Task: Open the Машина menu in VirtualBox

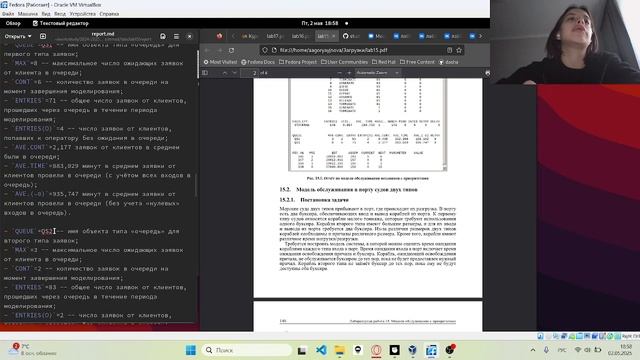Action: (28, 14)
